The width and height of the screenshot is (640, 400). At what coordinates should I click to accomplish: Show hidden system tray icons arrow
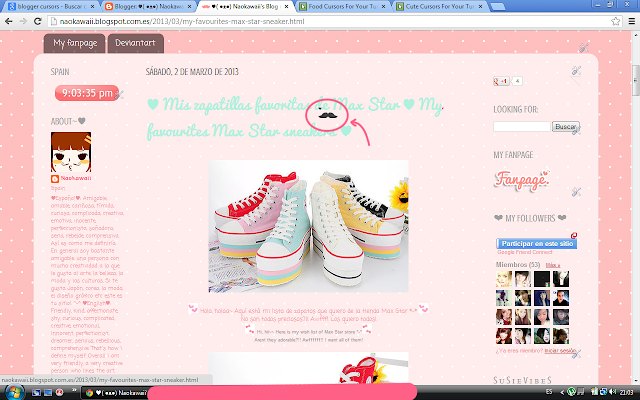tap(562, 393)
